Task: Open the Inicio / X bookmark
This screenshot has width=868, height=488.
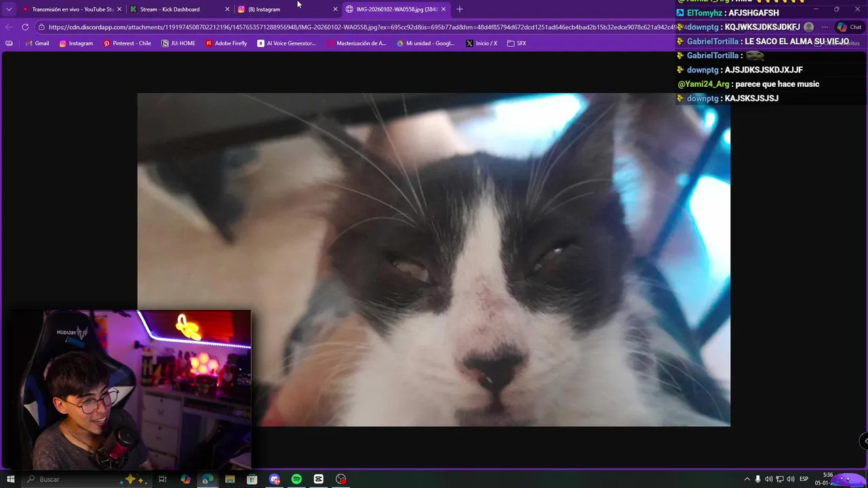Action: point(481,43)
